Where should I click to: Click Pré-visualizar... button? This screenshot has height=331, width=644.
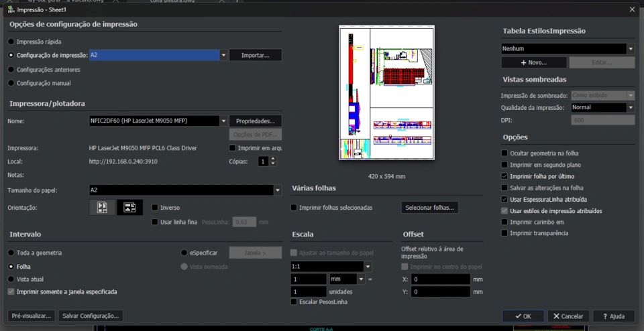point(32,316)
